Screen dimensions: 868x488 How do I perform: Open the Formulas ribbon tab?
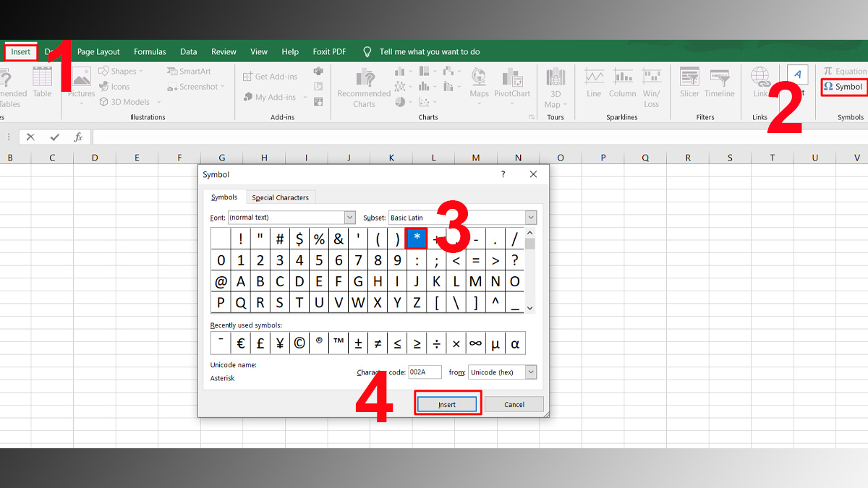(150, 51)
